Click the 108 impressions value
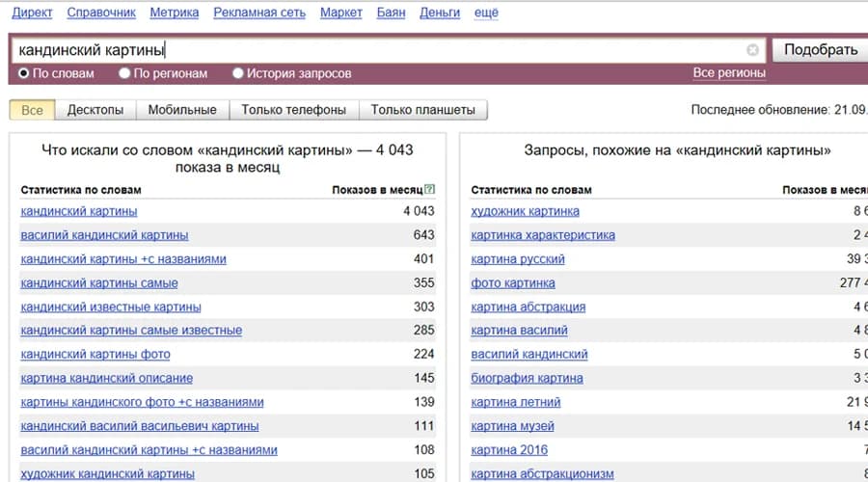 coord(424,449)
